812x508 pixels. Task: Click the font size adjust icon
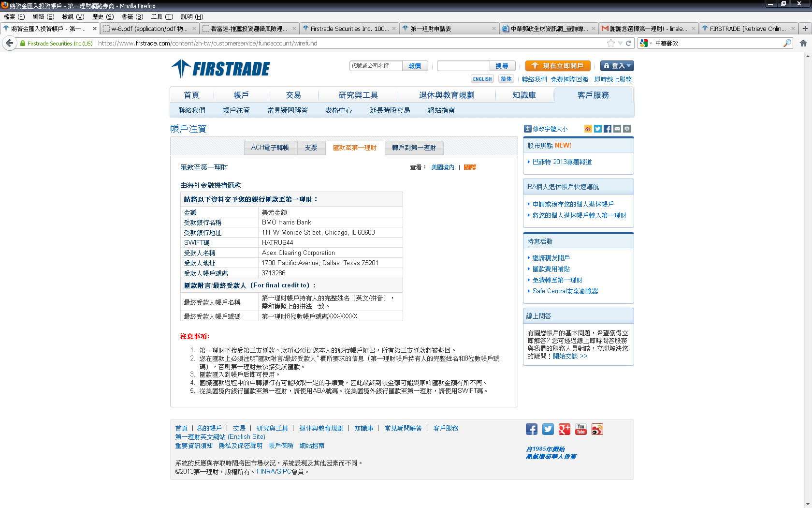click(528, 129)
